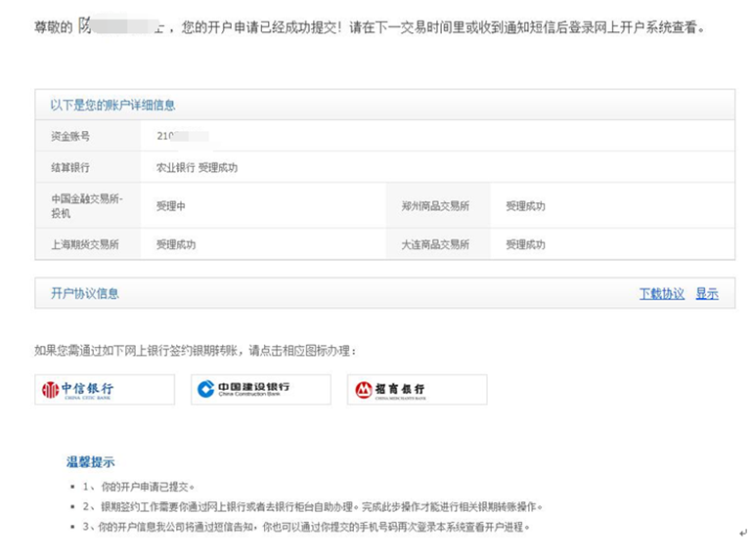Select the 郑州商品交易所 label cell
The image size is (751, 560).
tap(435, 206)
